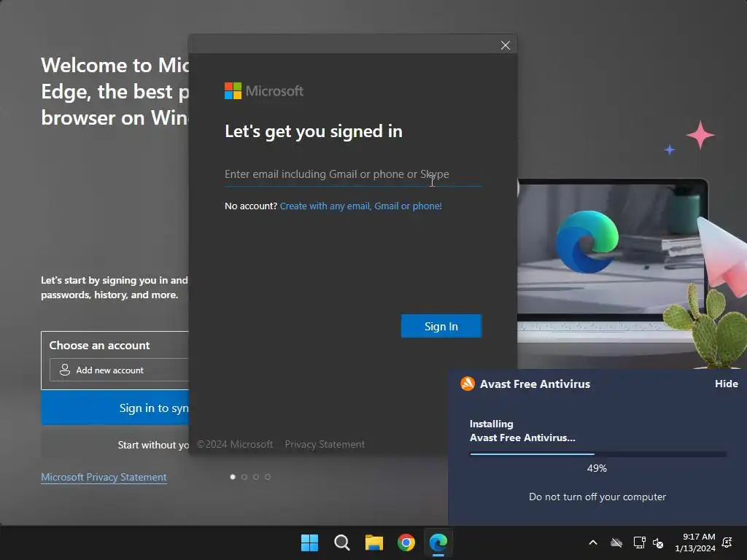Open the network tray icon
This screenshot has width=747, height=560.
coord(639,542)
